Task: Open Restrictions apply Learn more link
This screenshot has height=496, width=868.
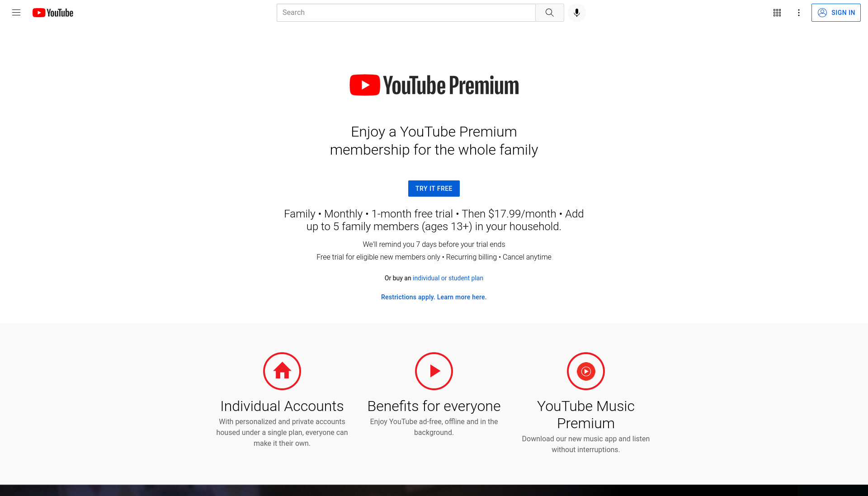Action: click(x=434, y=297)
